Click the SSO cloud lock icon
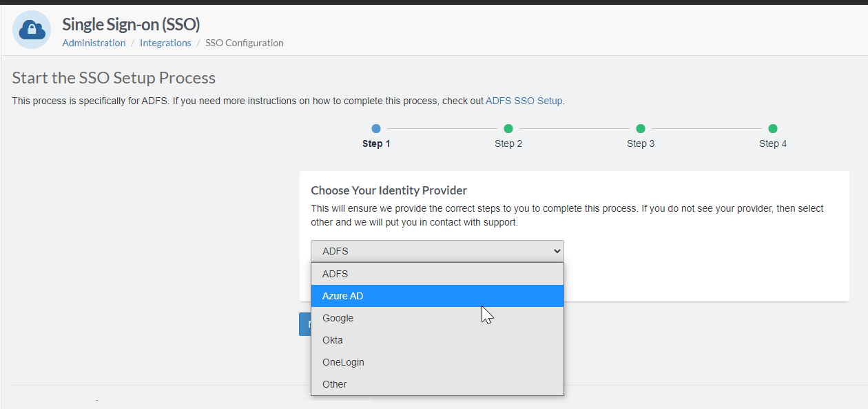The height and width of the screenshot is (409, 868). click(x=32, y=30)
